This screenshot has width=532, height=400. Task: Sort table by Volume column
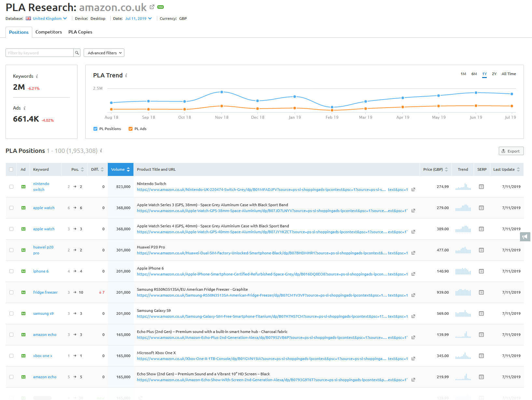pyautogui.click(x=120, y=169)
